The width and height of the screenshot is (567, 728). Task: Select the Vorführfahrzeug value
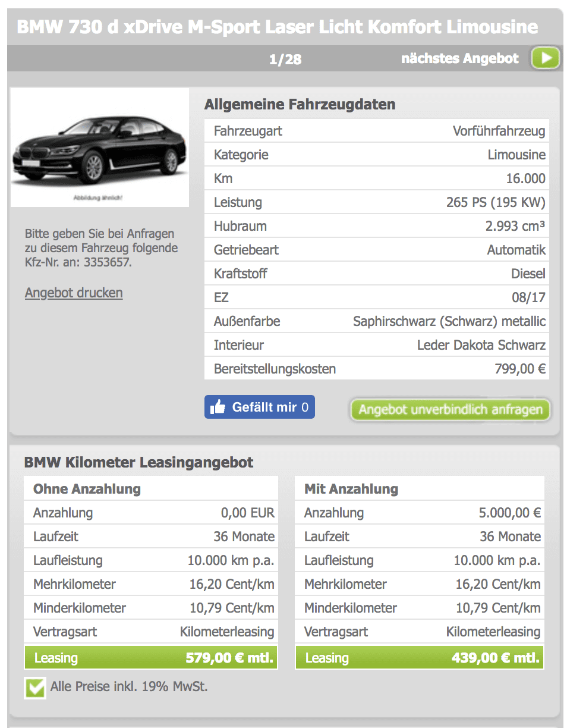[x=499, y=131]
